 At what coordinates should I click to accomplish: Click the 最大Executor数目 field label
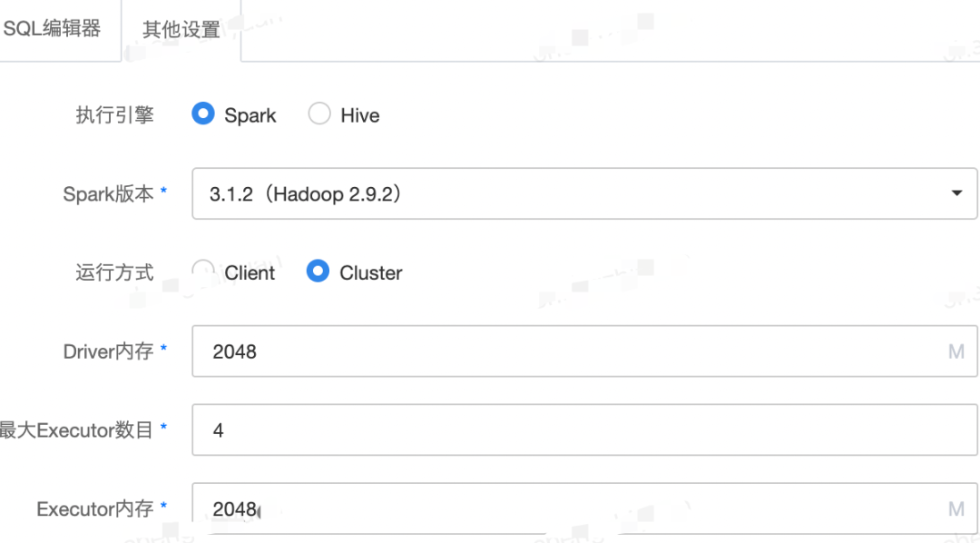[76, 430]
